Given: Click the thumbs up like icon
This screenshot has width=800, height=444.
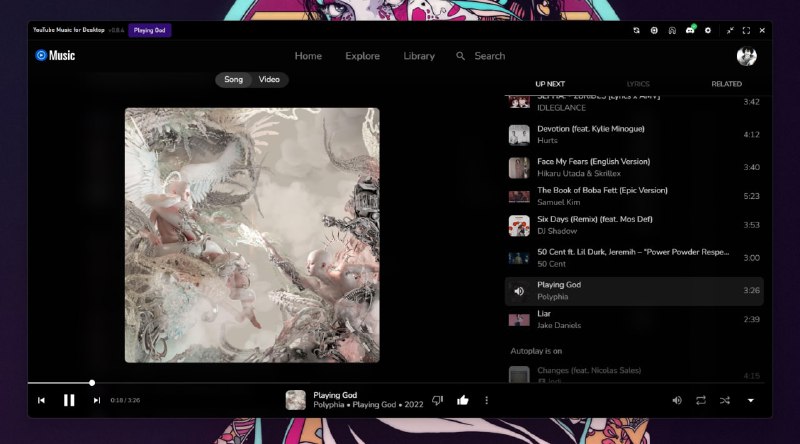Looking at the screenshot, I should tap(462, 400).
